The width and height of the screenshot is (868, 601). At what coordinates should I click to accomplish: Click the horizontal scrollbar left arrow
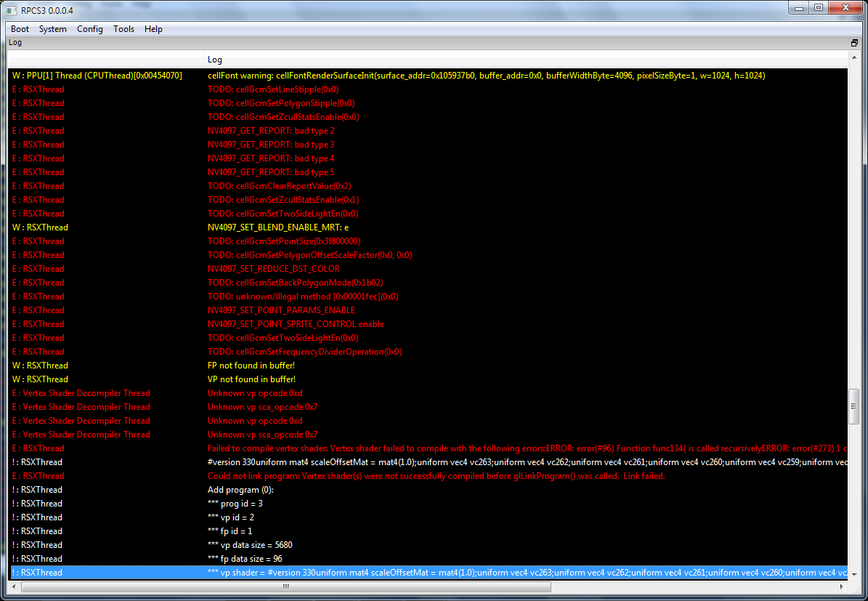tap(15, 586)
